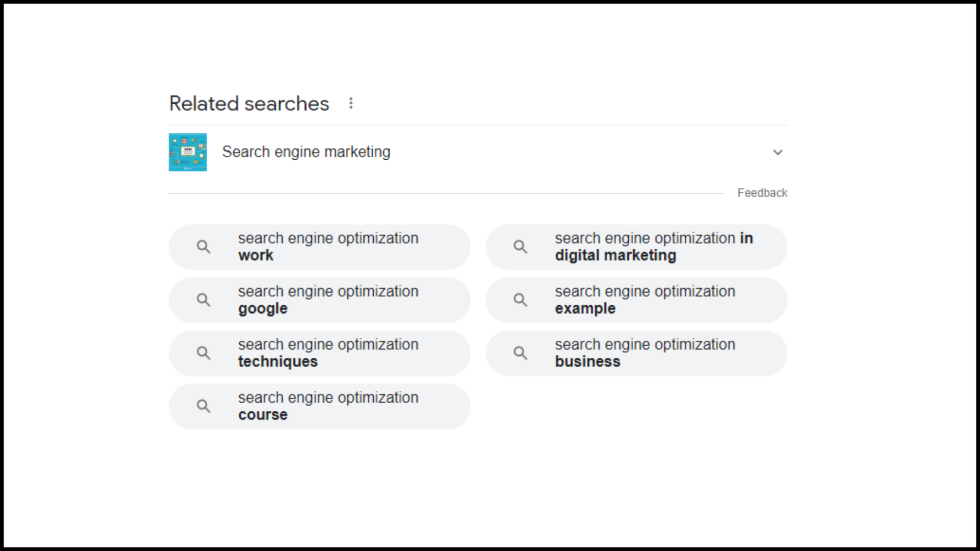Click magnifier icon for optimization example
Image resolution: width=980 pixels, height=551 pixels.
click(520, 300)
